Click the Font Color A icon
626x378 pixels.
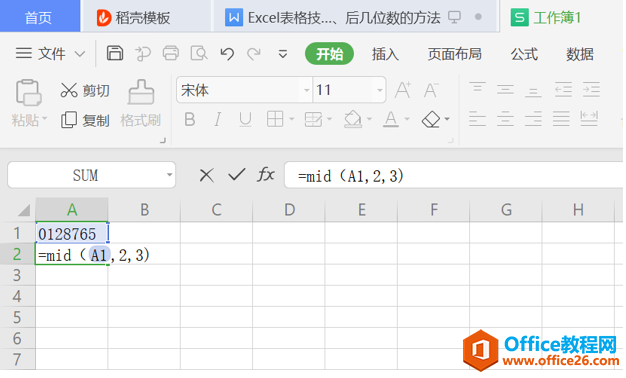pos(391,119)
